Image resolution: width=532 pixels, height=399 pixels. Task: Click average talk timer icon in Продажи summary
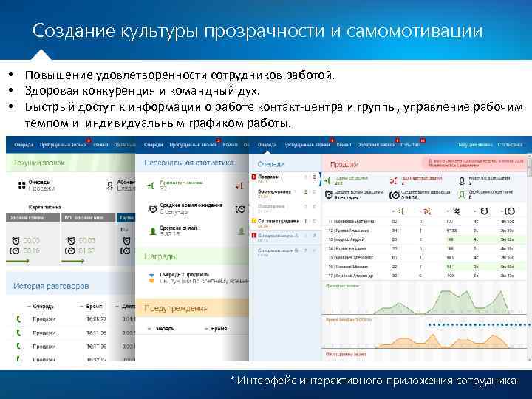pyautogui.click(x=395, y=195)
